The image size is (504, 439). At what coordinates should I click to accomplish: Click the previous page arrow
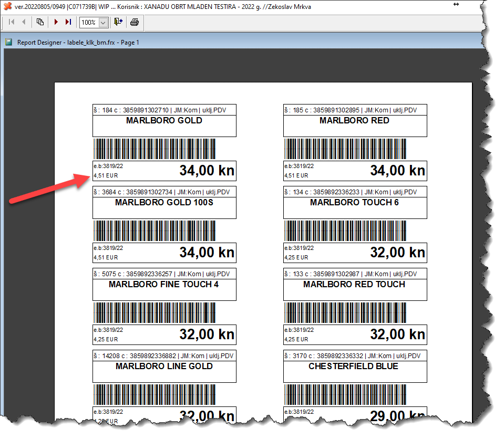pyautogui.click(x=24, y=22)
